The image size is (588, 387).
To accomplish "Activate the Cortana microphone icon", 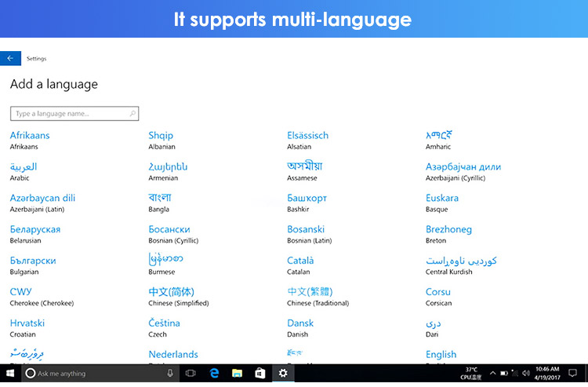I will [x=170, y=373].
